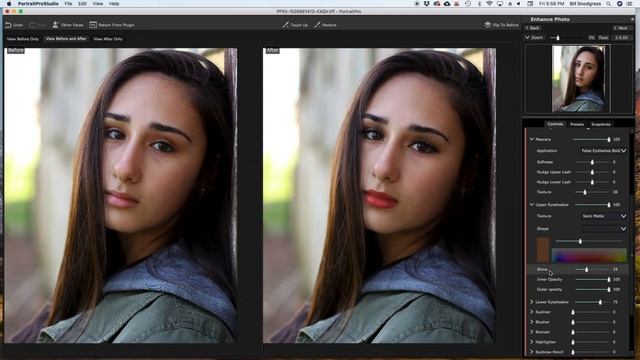The image size is (640, 360).
Task: Open the zoom ratio selector
Action: pyautogui.click(x=621, y=38)
